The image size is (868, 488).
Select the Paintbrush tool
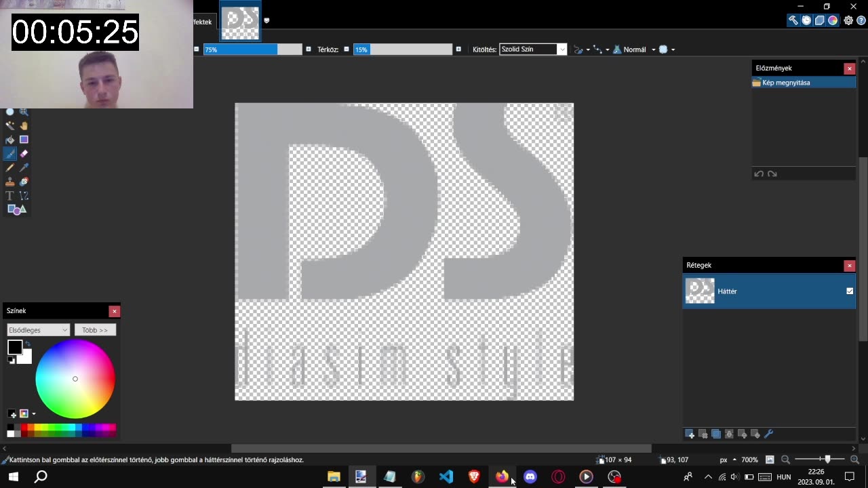pos(9,154)
